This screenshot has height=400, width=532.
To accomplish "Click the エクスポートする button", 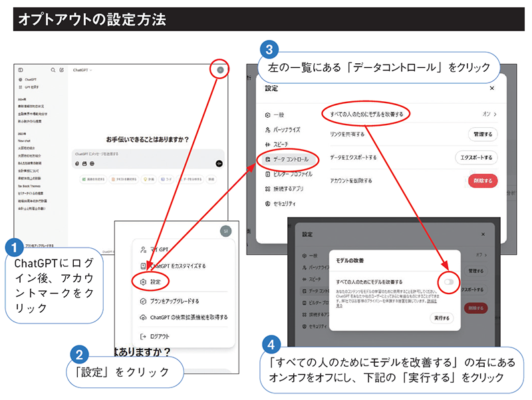I will coord(476,158).
